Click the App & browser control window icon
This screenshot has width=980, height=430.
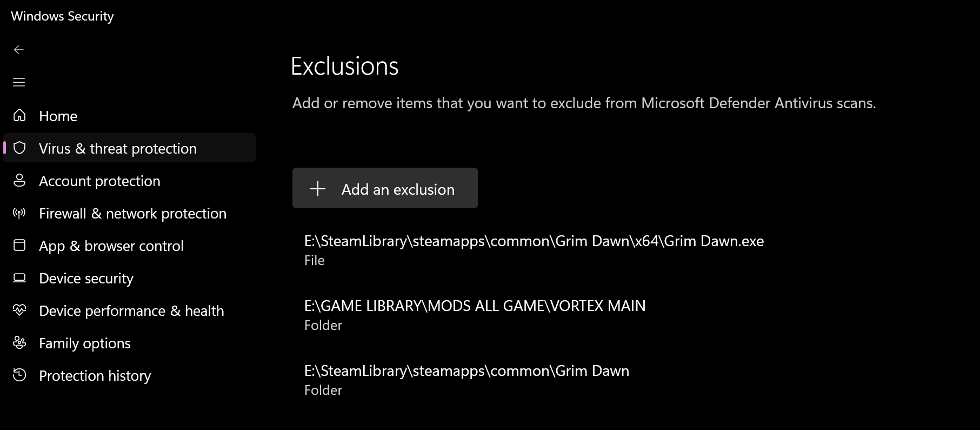(x=19, y=245)
